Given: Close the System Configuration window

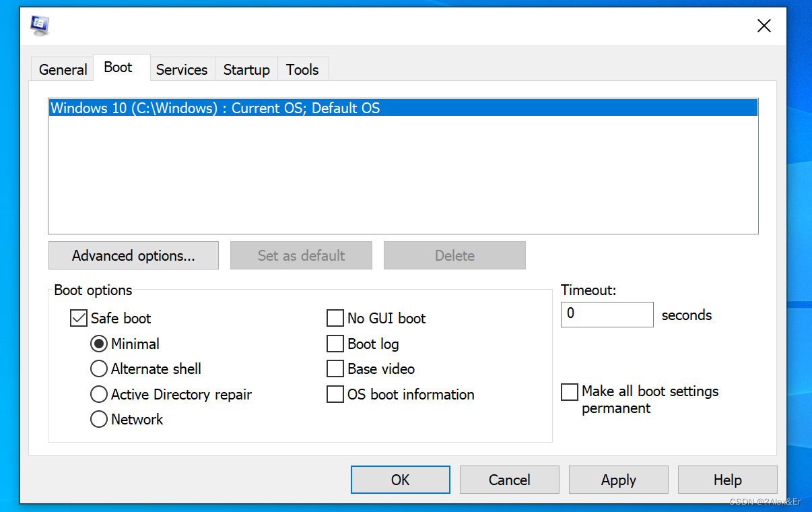Looking at the screenshot, I should coord(764,26).
